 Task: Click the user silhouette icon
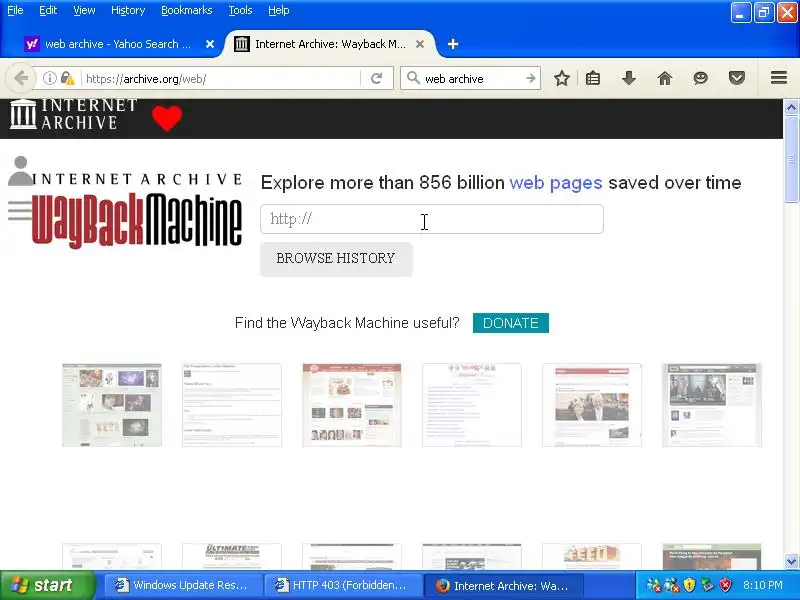(x=21, y=170)
